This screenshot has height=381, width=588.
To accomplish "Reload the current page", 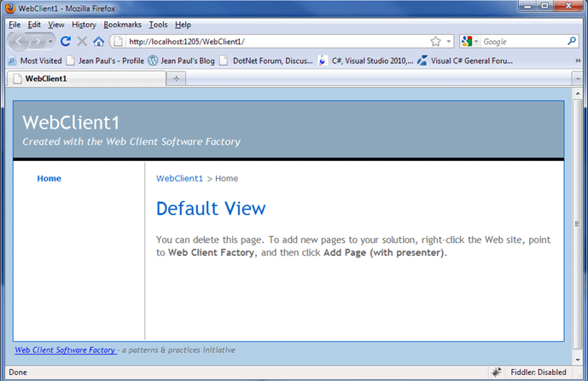I will [x=66, y=41].
